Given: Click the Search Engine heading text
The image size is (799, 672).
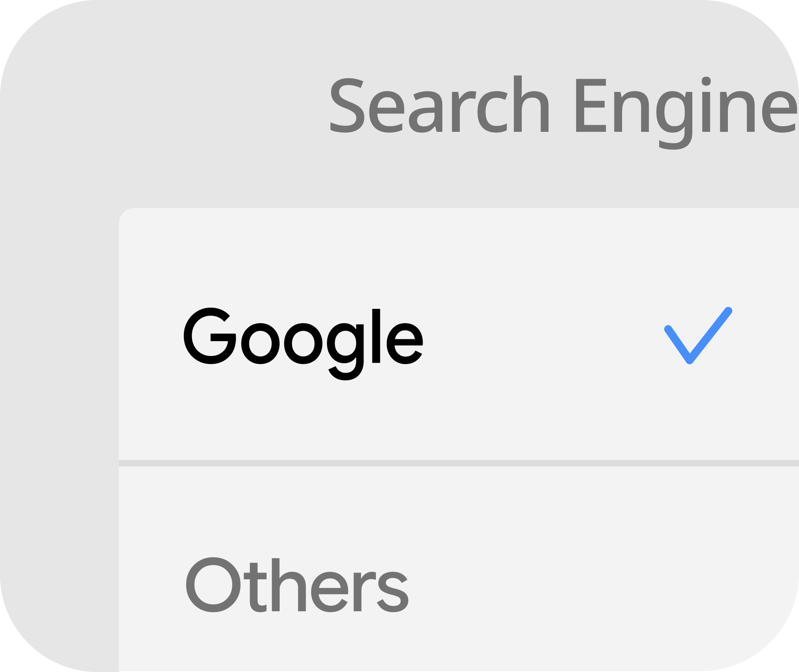Looking at the screenshot, I should click(564, 112).
